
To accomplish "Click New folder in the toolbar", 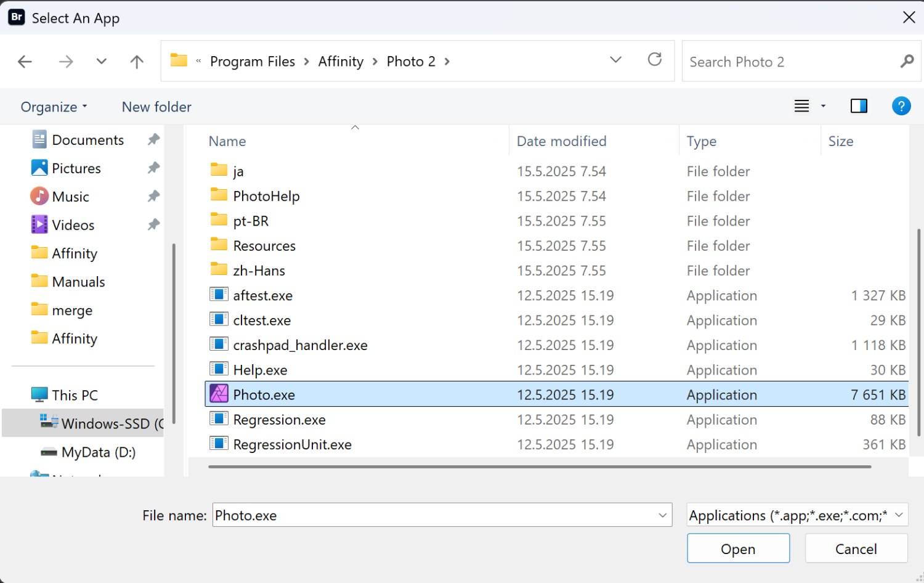I will point(156,107).
